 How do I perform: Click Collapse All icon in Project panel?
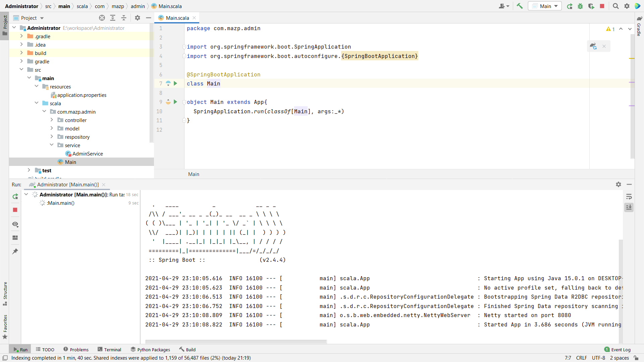point(124,18)
